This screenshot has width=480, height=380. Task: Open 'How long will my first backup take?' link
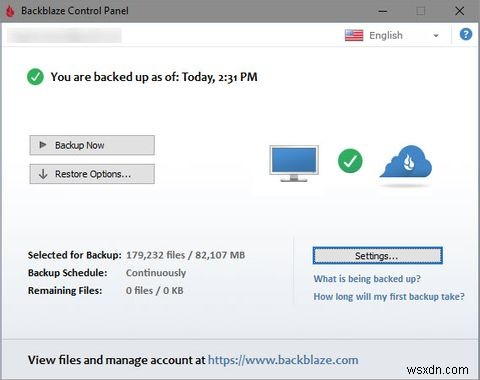pos(389,296)
